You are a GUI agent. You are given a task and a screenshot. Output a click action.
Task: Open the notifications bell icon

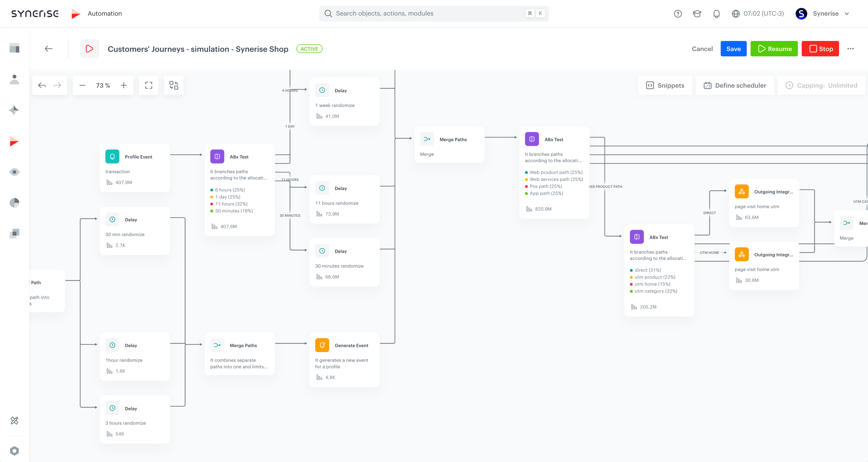coord(716,13)
